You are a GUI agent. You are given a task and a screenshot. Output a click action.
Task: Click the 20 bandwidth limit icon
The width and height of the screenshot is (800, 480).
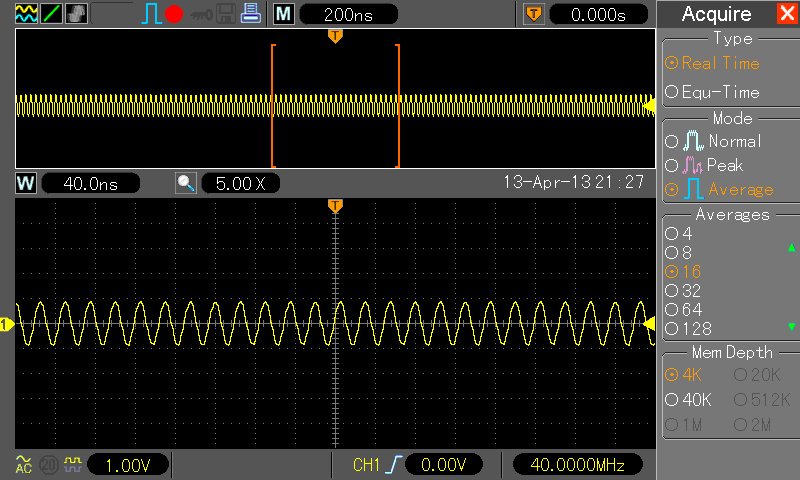(49, 465)
